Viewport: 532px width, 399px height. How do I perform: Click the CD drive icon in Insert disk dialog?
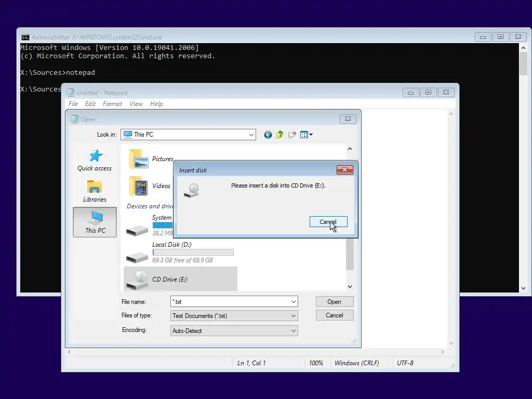[191, 191]
